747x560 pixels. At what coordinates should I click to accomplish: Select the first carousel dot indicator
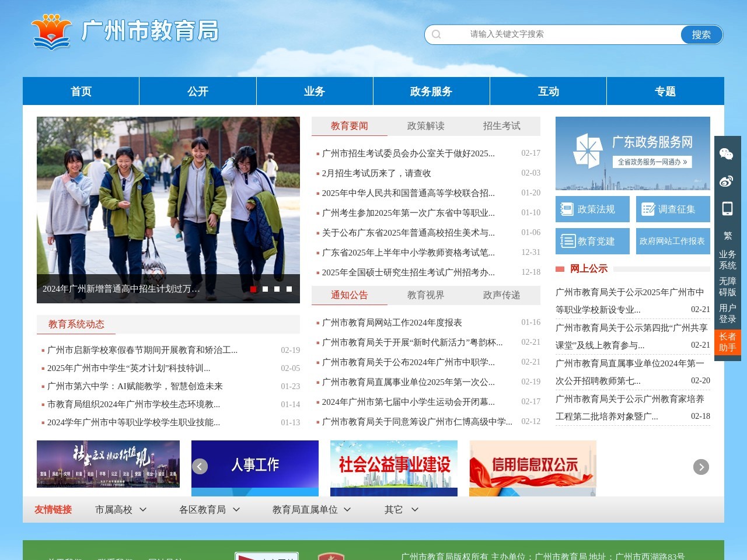click(253, 289)
